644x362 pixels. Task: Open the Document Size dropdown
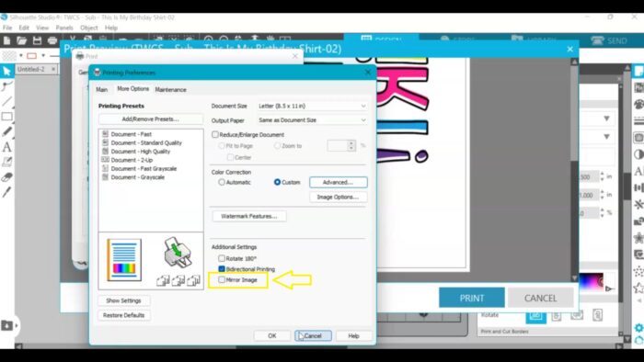(x=312, y=106)
